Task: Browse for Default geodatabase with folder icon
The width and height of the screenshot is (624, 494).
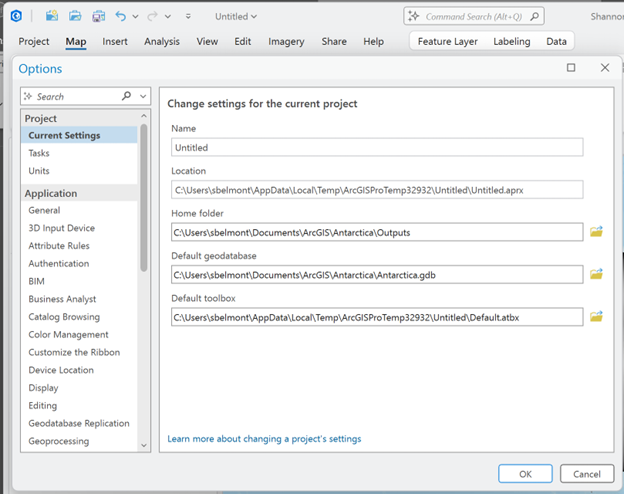Action: click(596, 274)
